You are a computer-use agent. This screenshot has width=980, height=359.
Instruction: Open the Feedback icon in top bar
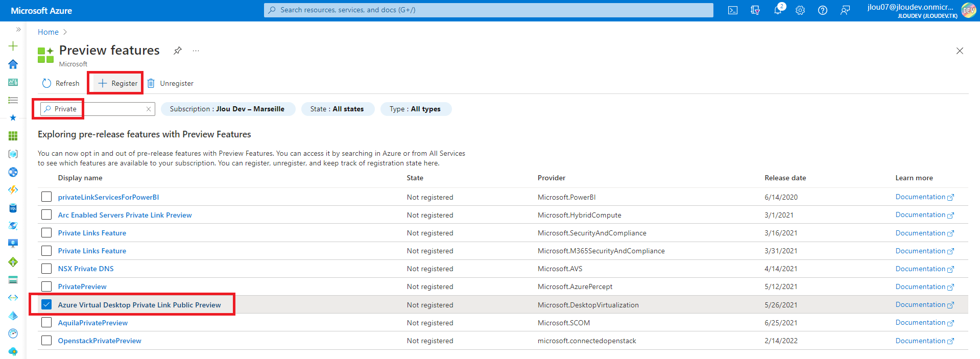845,10
